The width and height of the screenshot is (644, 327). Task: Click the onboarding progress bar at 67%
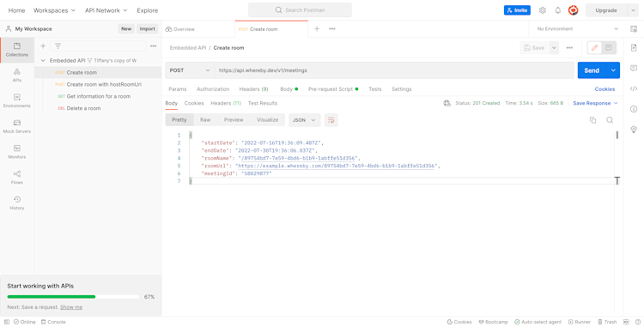[73, 296]
